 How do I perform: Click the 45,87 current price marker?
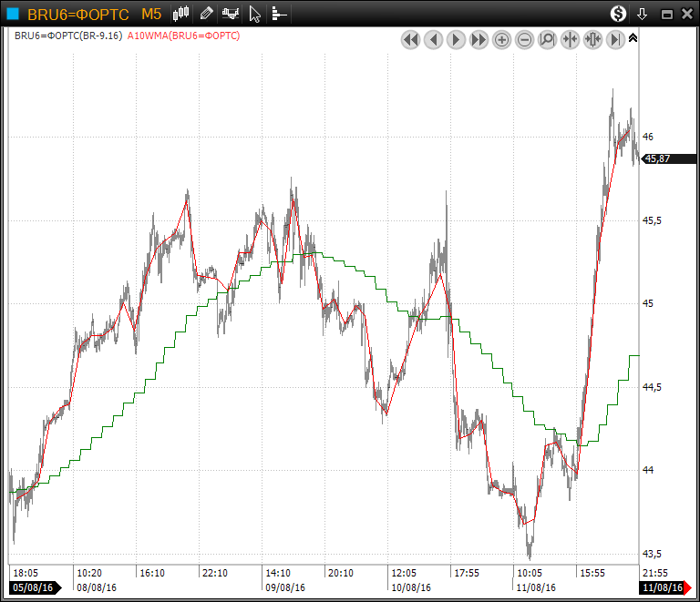658,158
